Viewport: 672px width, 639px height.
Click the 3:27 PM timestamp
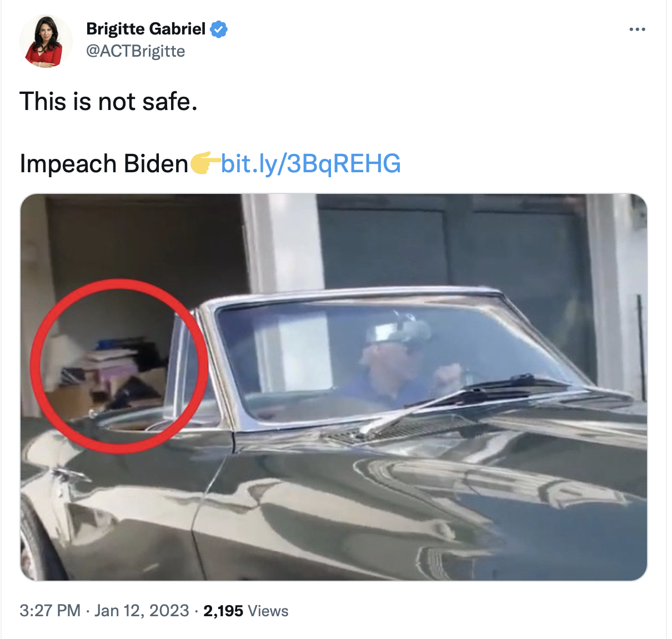click(50, 611)
